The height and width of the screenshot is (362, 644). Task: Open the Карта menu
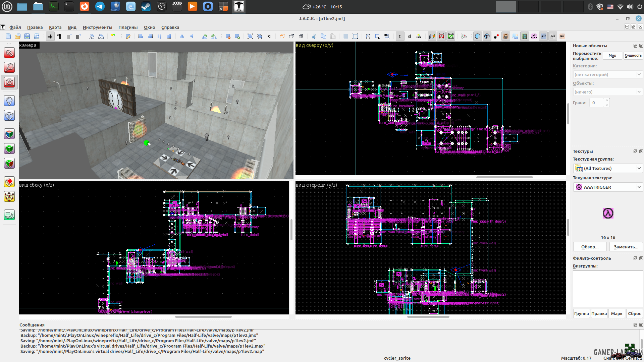(x=55, y=27)
